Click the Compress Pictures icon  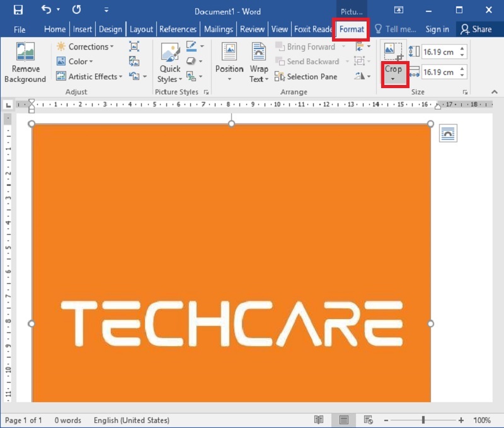[134, 46]
